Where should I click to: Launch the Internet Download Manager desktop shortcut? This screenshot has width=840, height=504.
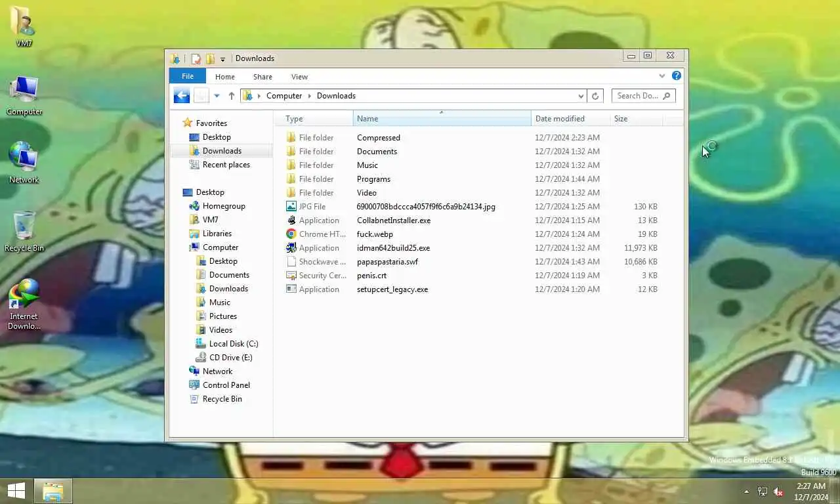tap(24, 304)
